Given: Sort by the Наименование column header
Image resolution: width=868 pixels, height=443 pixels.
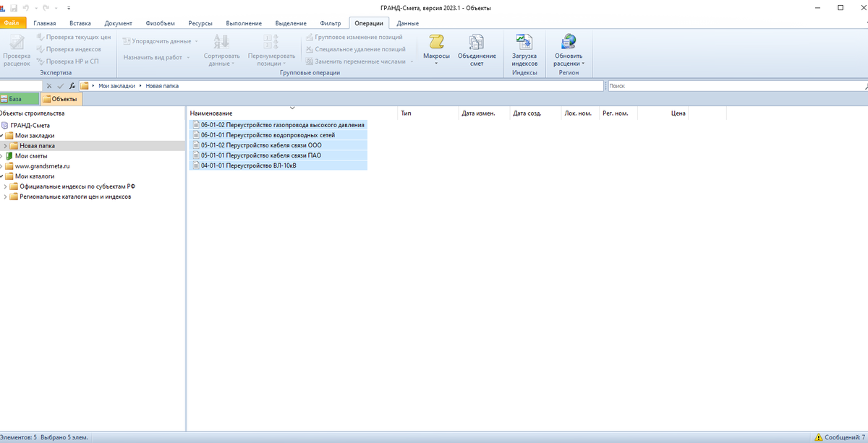Looking at the screenshot, I should pyautogui.click(x=292, y=113).
